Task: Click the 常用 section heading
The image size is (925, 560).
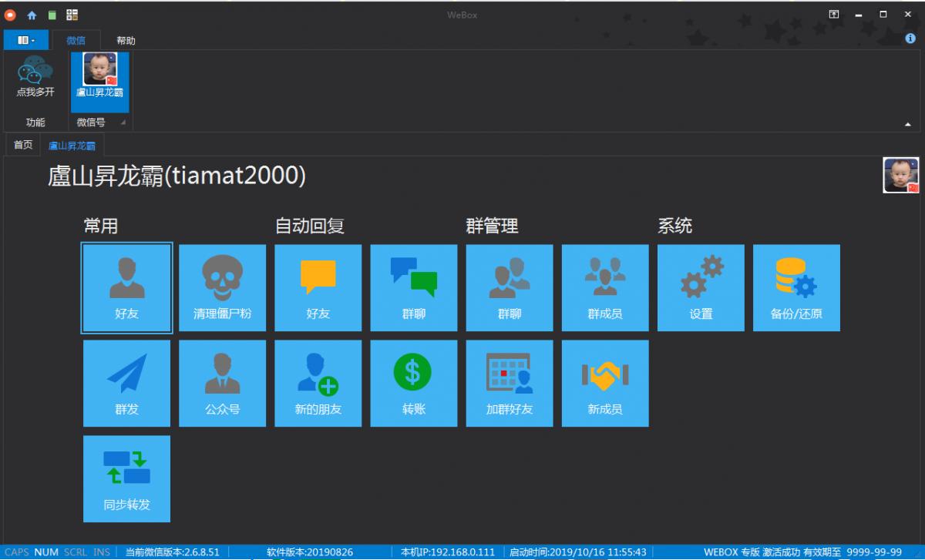Action: pos(101,226)
